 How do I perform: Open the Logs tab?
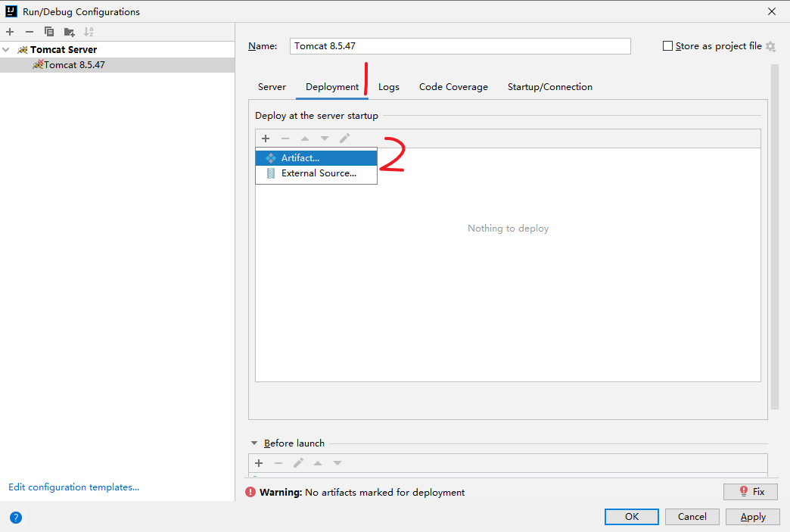tap(389, 87)
